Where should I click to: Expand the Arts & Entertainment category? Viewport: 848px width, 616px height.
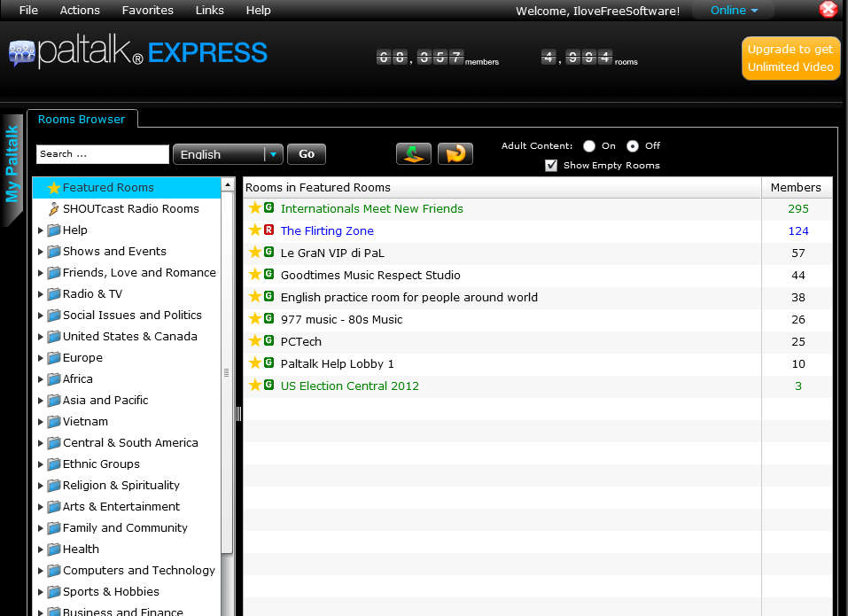tap(41, 507)
